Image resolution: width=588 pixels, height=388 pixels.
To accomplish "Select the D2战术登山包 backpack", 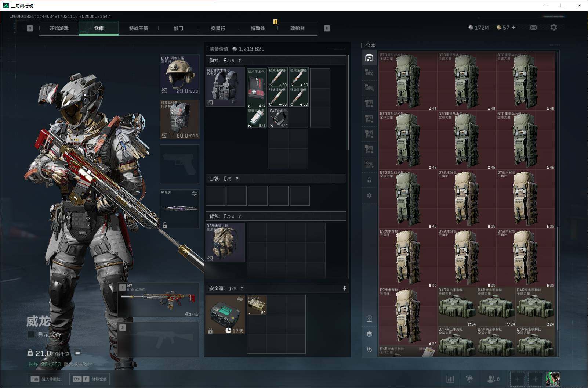I will [225, 242].
